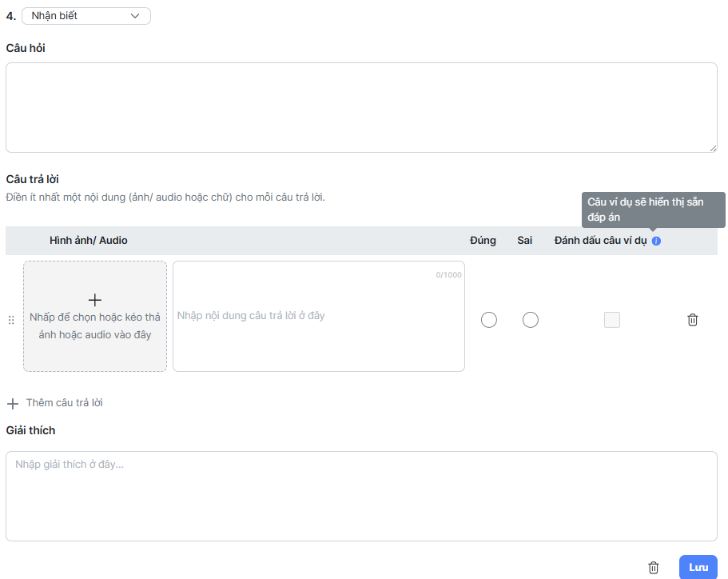Delete the answer row using its trash icon

[693, 320]
